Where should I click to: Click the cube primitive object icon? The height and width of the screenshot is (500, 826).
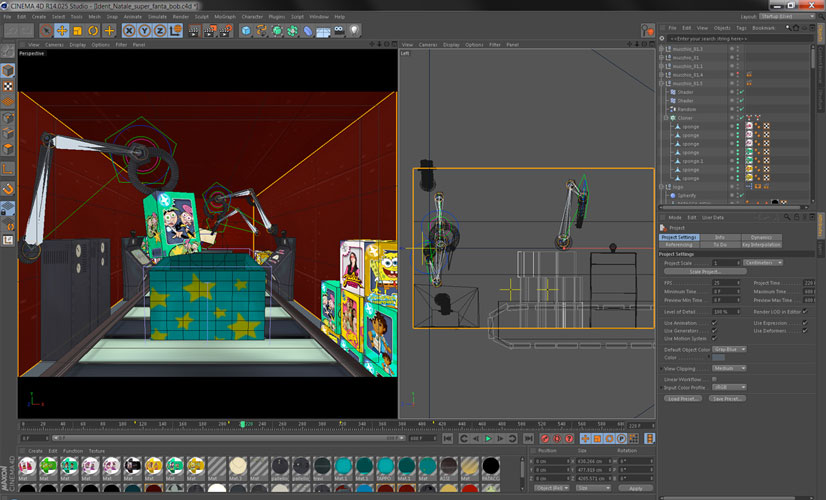point(246,31)
